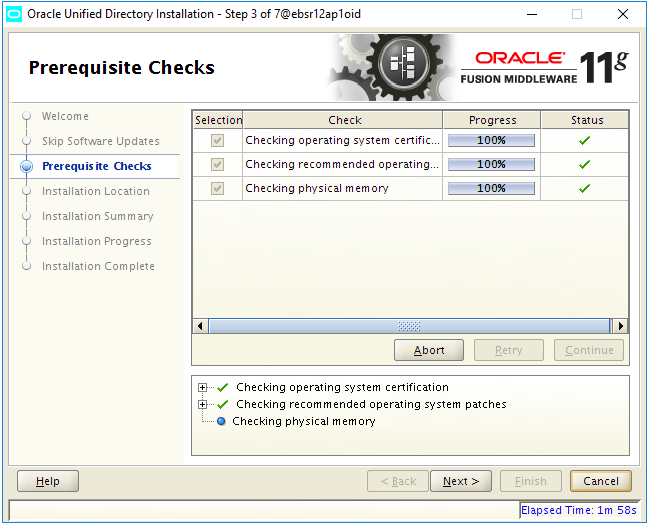Select Prerequisite Checks step
The image size is (649, 524).
(97, 166)
